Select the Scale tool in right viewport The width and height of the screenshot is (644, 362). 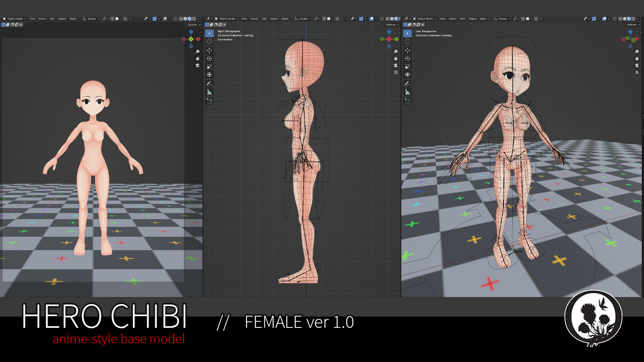407,66
